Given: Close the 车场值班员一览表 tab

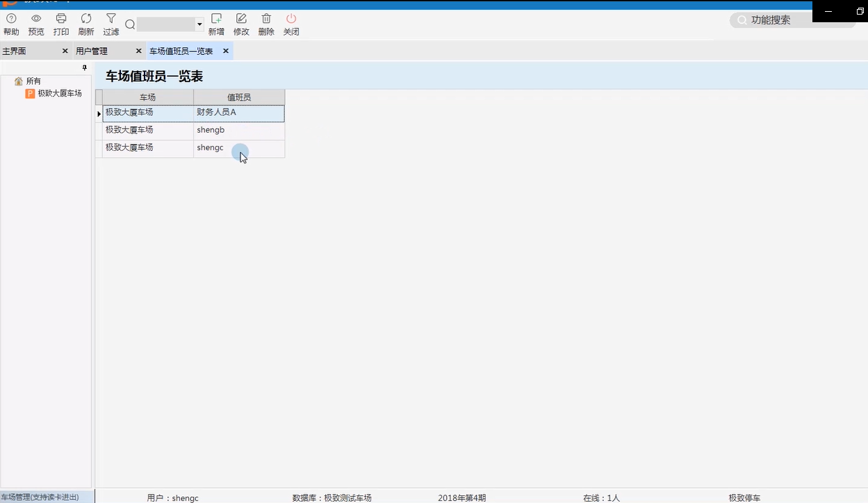Looking at the screenshot, I should pos(226,51).
